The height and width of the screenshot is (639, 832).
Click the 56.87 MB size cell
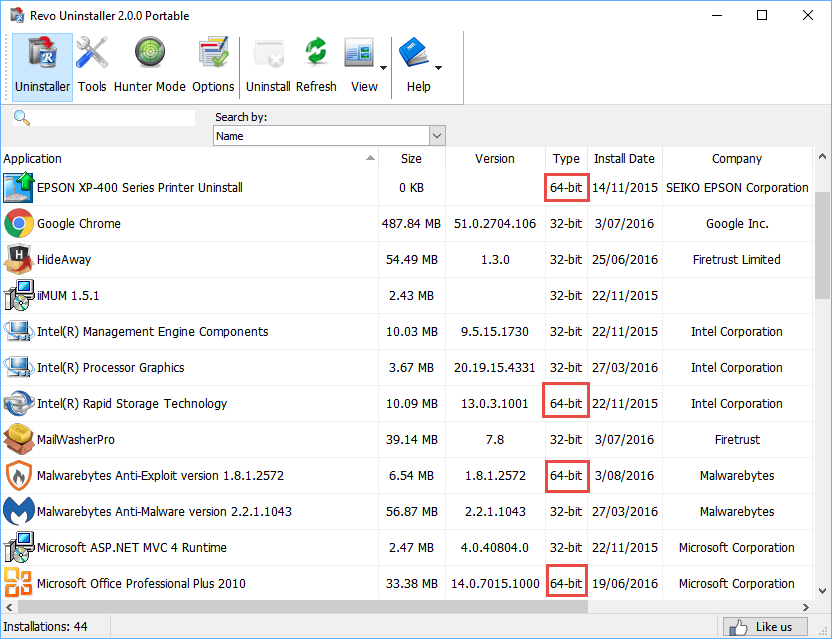point(411,512)
